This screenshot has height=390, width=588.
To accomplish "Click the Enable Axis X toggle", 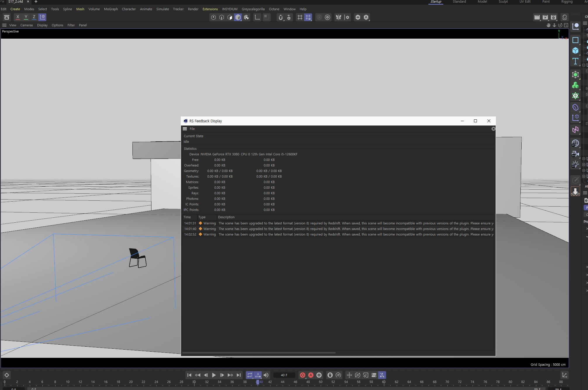I will click(x=17, y=17).
